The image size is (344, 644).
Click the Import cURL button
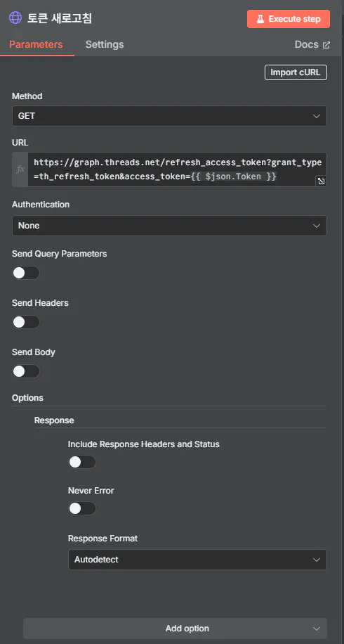point(296,72)
